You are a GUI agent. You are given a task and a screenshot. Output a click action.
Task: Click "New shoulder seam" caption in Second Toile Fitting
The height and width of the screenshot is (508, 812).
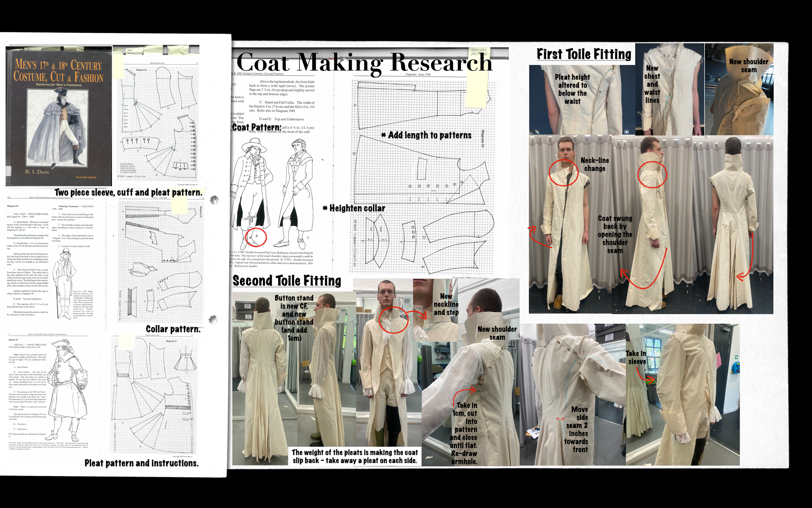(497, 333)
